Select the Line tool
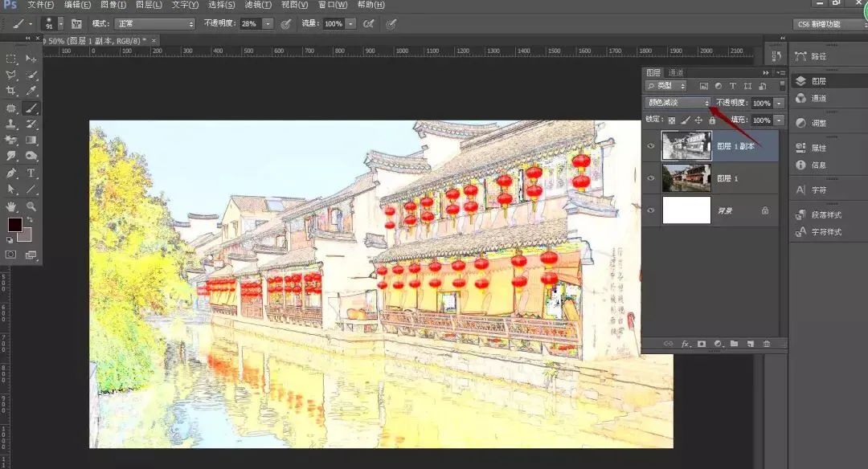 [x=31, y=190]
